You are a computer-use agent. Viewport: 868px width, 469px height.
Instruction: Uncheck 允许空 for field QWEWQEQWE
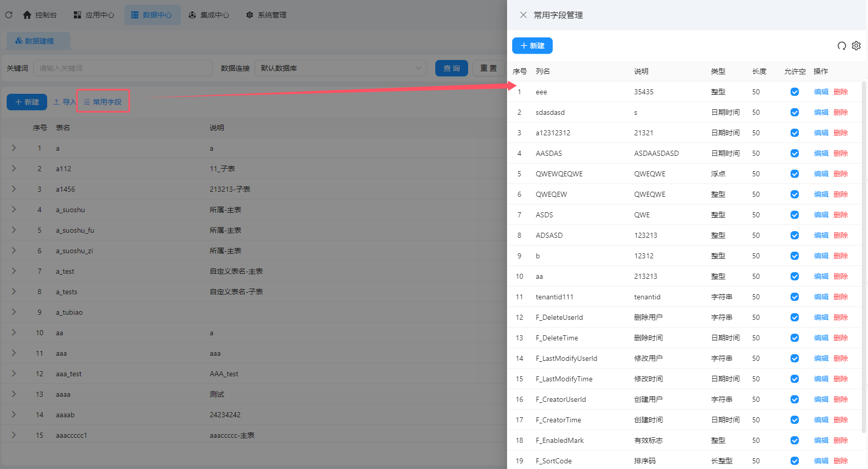click(795, 174)
